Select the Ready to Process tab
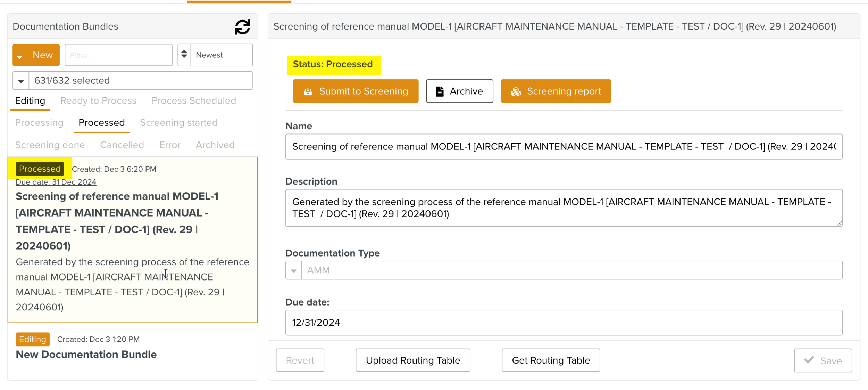Screen dimensions: 868x390 [x=98, y=101]
